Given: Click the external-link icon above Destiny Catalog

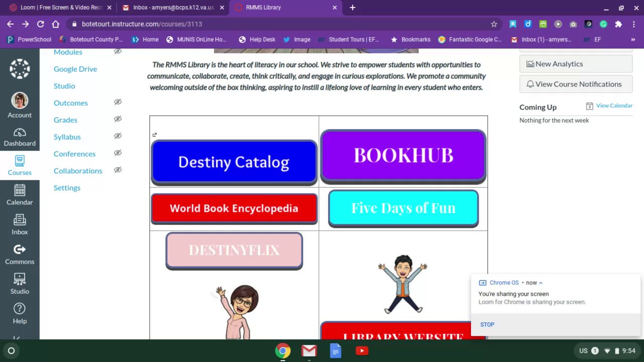Looking at the screenshot, I should (154, 135).
